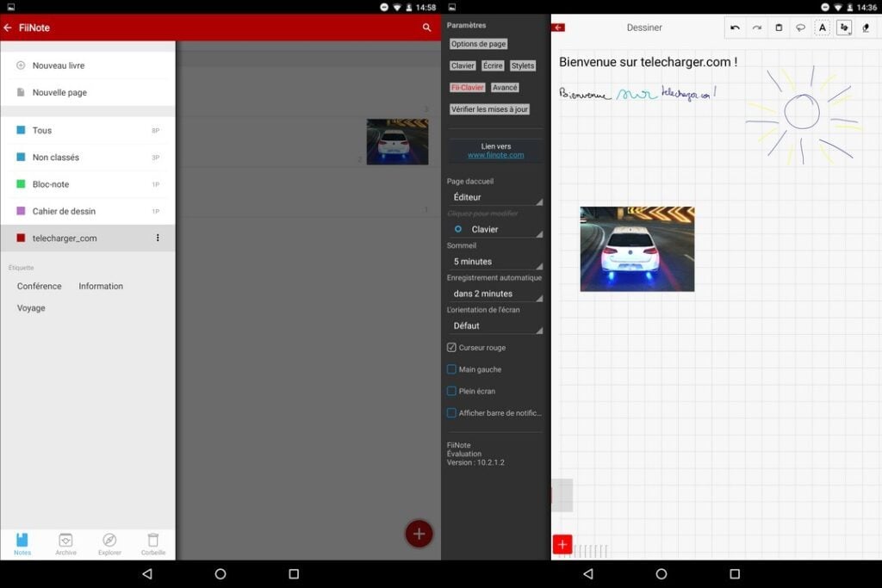Open the Enregistrement automatique dropdown

coord(495,294)
